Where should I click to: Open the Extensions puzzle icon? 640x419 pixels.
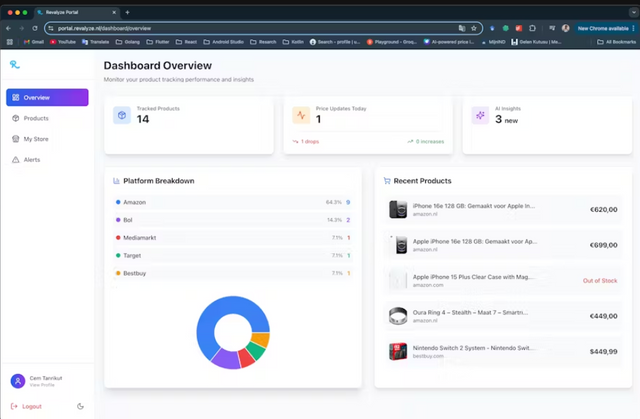[x=532, y=28]
